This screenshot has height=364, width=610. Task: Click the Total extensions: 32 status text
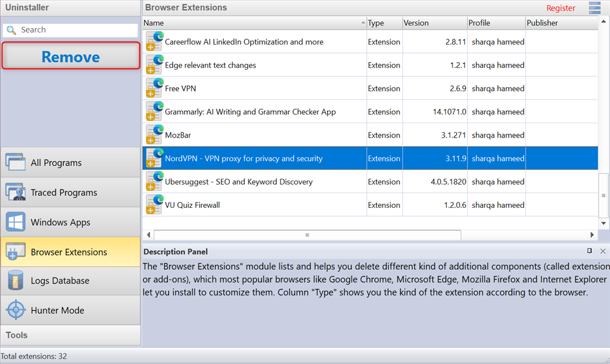pos(34,356)
